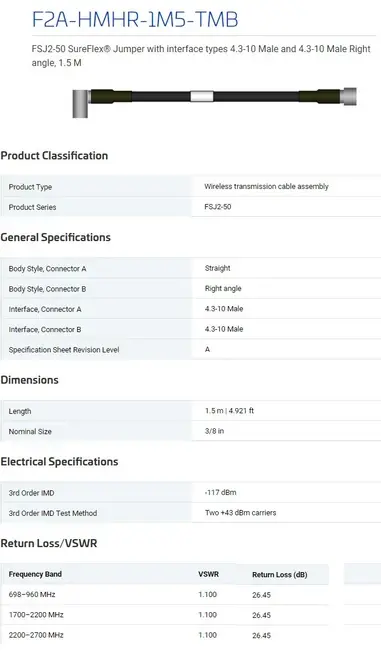Screen dimensions: 381x659
Task: Select the '-117 dBm' value
Action: (221, 492)
